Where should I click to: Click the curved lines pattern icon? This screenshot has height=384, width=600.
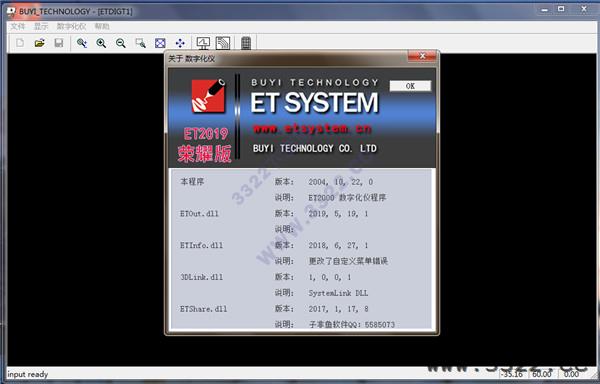tap(223, 43)
